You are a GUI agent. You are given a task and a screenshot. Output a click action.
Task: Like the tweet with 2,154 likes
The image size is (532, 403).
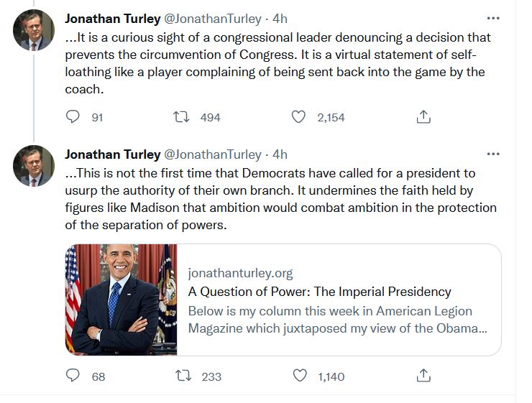pos(298,117)
